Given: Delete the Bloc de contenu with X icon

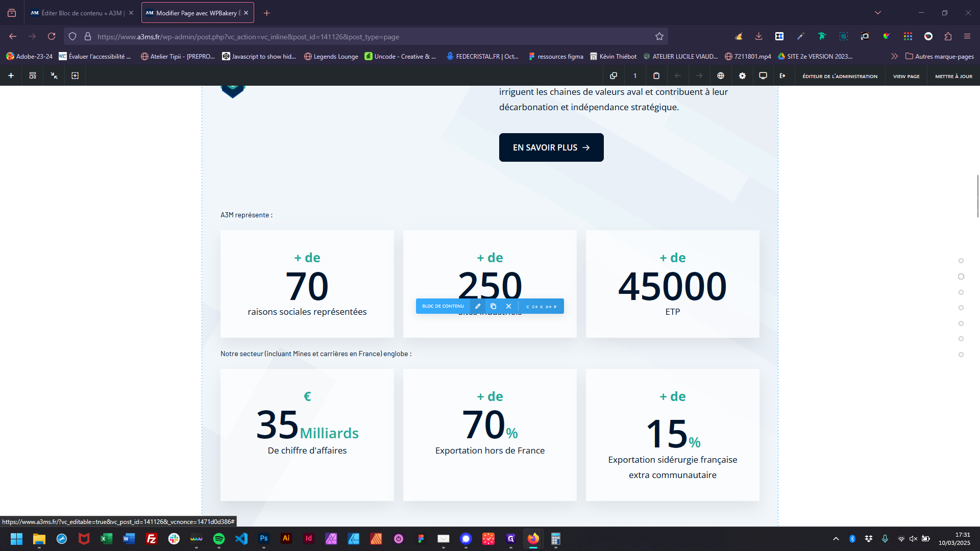Looking at the screenshot, I should 508,306.
